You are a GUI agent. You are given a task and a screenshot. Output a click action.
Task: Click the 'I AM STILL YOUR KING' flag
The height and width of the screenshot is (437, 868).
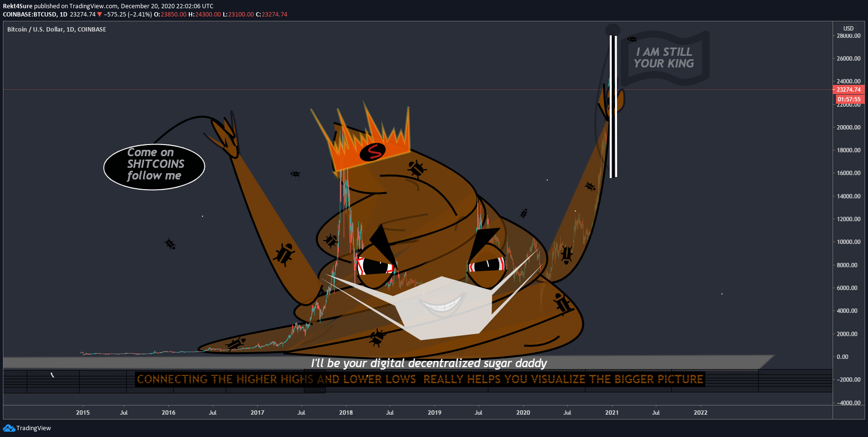(x=665, y=58)
